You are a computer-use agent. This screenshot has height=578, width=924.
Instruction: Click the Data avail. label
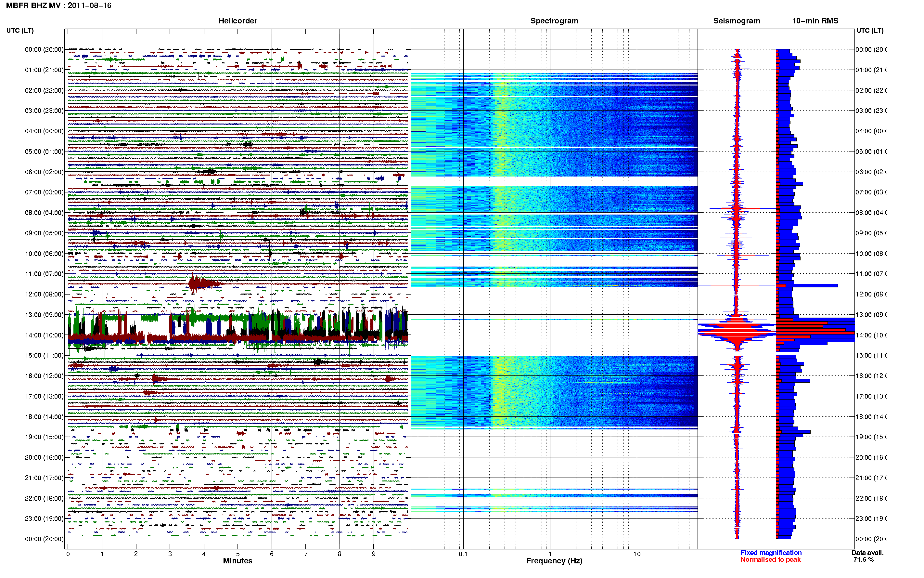[x=867, y=553]
